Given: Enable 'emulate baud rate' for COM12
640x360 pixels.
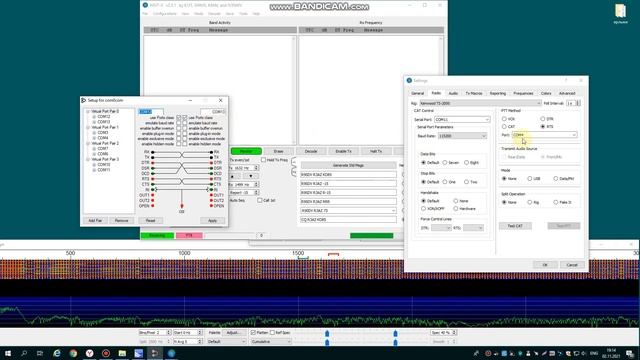Looking at the screenshot, I should click(178, 123).
